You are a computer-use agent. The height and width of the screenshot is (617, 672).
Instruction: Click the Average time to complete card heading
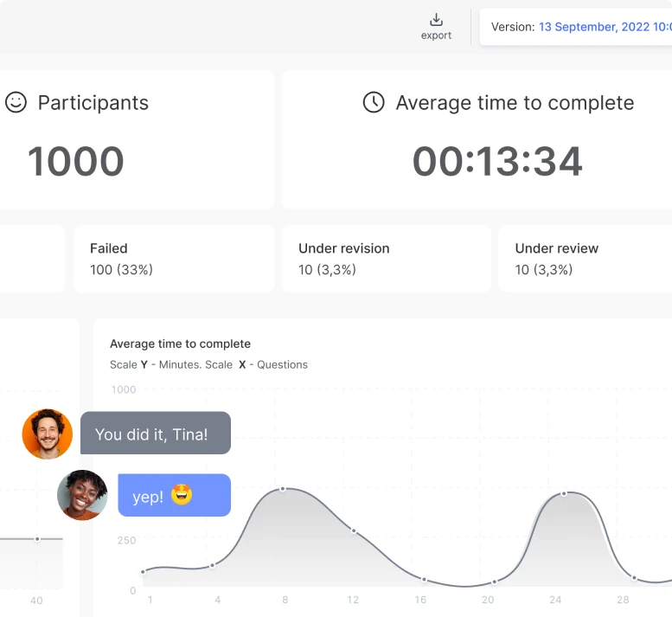(515, 103)
